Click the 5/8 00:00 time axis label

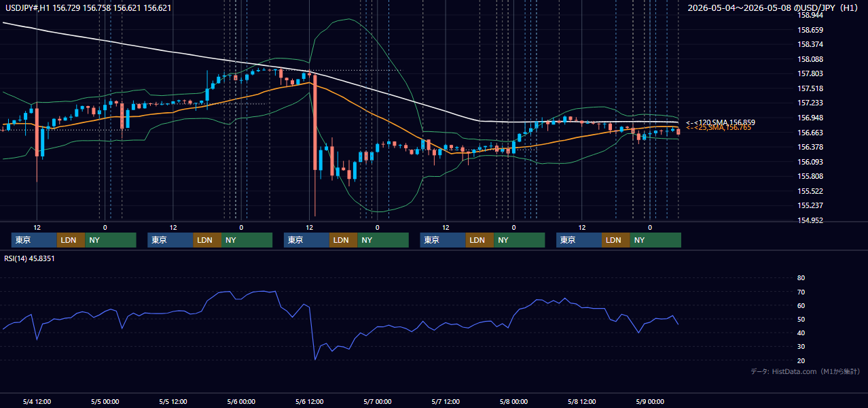click(x=513, y=401)
